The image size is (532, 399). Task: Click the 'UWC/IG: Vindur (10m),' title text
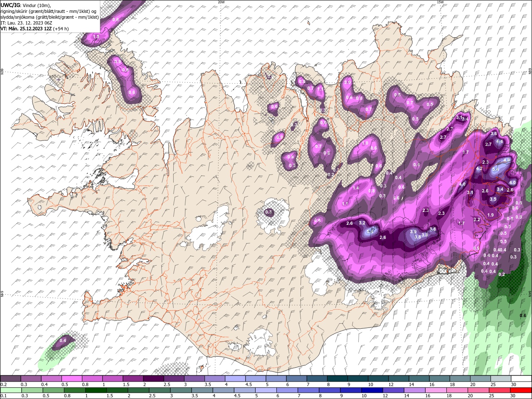point(25,5)
